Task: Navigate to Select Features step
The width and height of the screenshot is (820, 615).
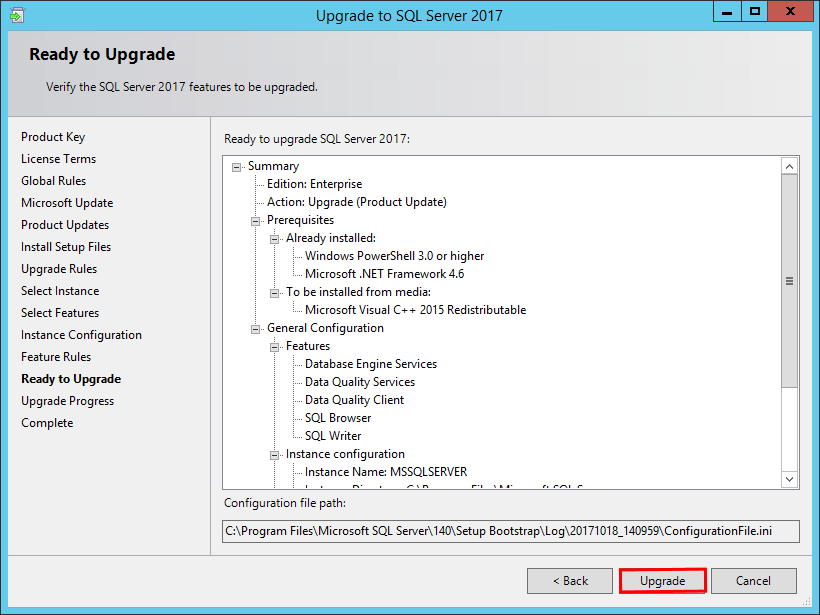Action: (60, 312)
